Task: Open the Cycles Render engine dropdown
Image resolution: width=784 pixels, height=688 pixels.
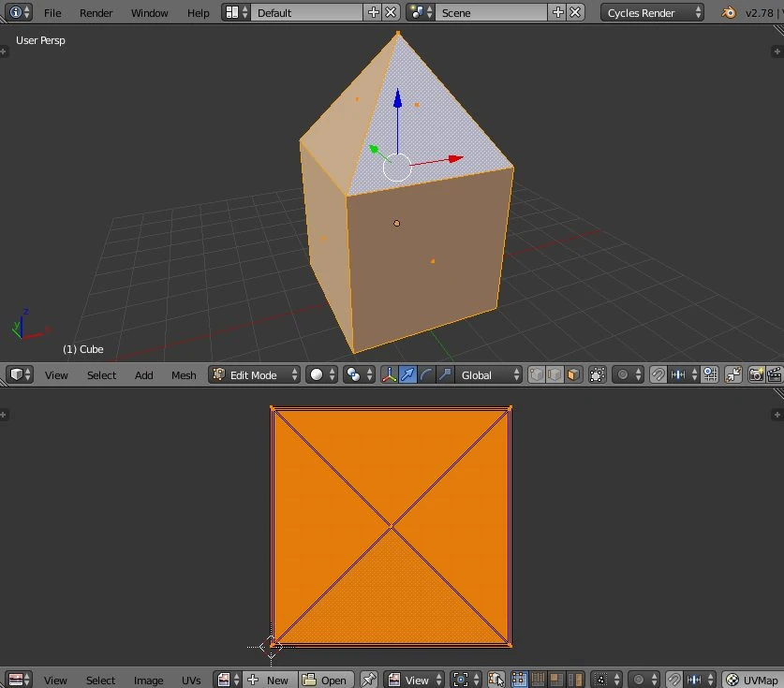Action: pyautogui.click(x=651, y=13)
